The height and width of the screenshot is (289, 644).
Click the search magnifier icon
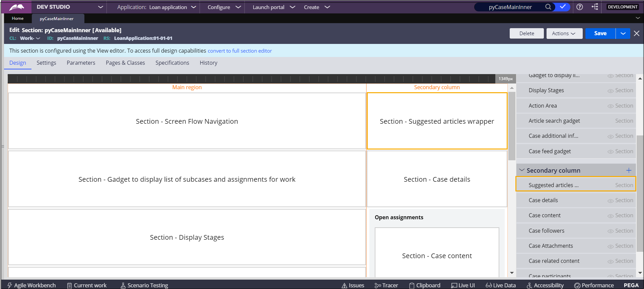click(x=548, y=7)
